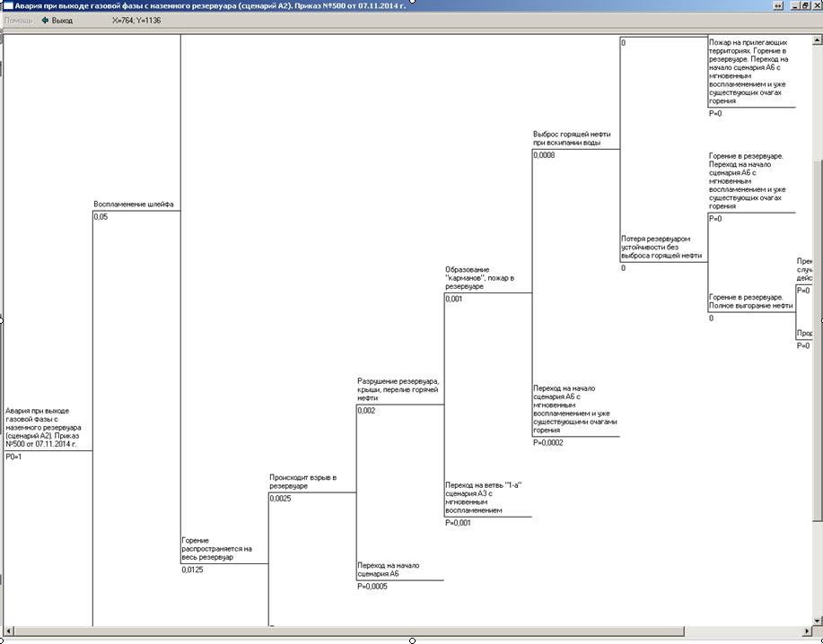Click the vertical scrollbar down arrow
The width and height of the screenshot is (823, 644).
click(817, 620)
